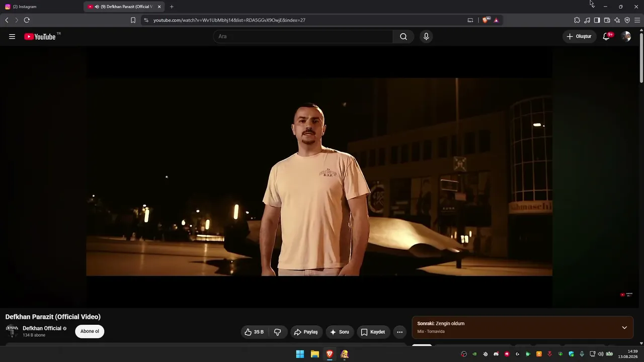Screen dimensions: 644x362
Task: Click the 'Mix - Tornavida' playlist label
Action: click(x=431, y=332)
